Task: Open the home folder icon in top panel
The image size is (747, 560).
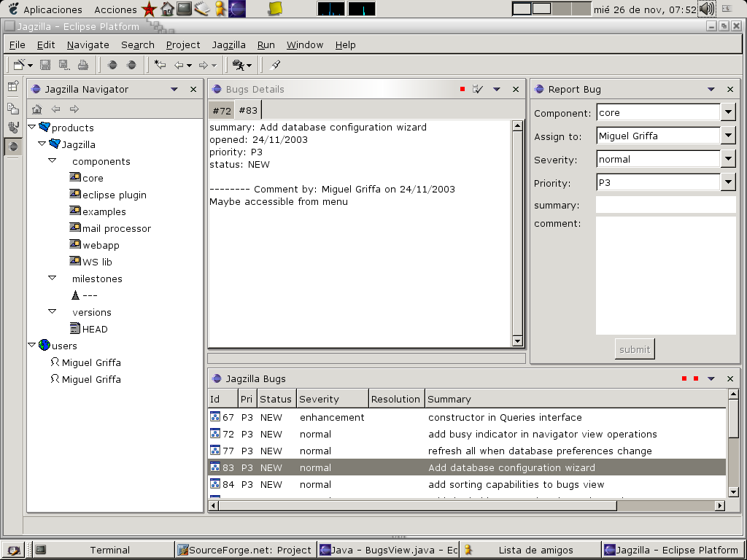Action: 167,9
